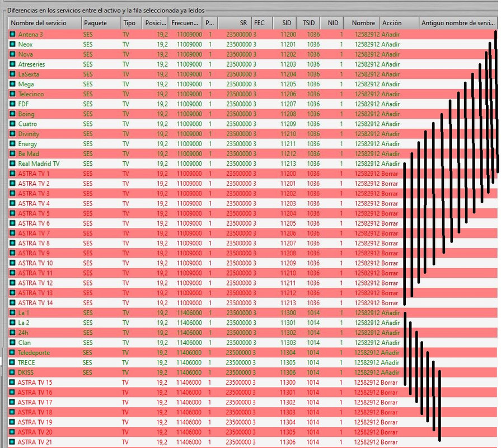Select the ASTRA TV 7 name
Screen dimensions: 501x448
coord(34,233)
